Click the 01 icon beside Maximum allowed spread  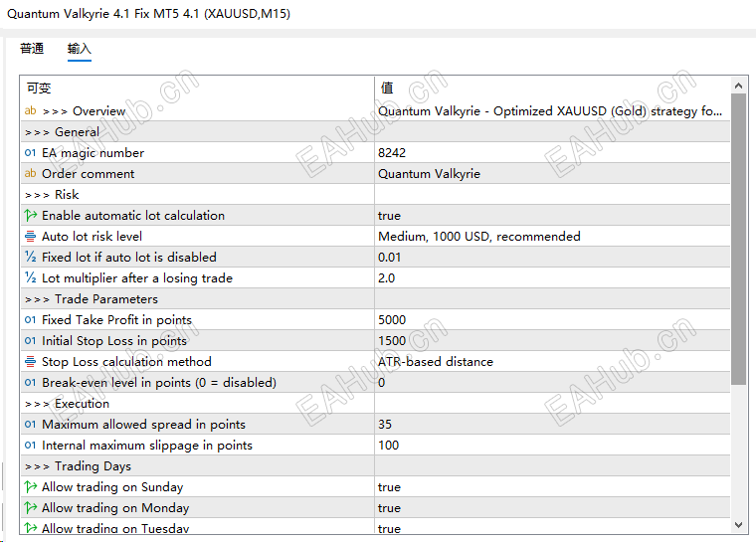[x=31, y=425]
